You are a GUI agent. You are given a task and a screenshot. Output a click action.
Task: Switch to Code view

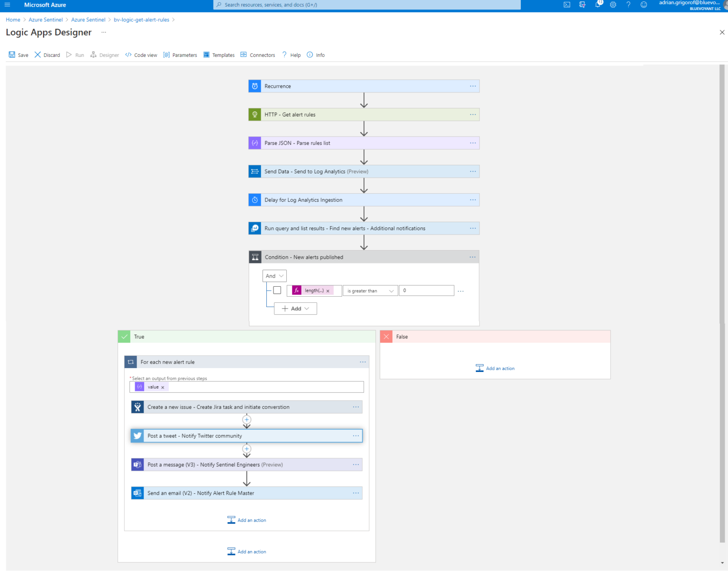[x=141, y=54]
